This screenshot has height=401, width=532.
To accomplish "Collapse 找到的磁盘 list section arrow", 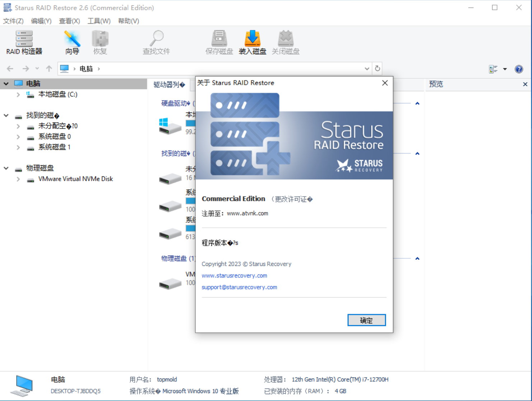I will click(417, 154).
